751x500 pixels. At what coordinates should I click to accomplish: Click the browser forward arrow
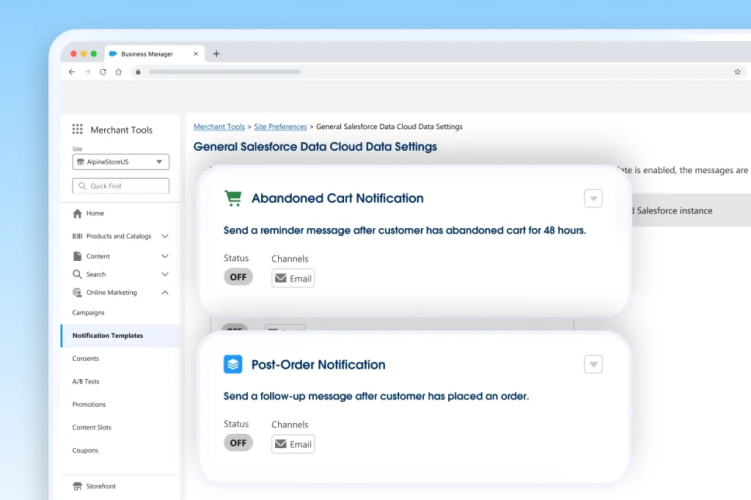87,72
